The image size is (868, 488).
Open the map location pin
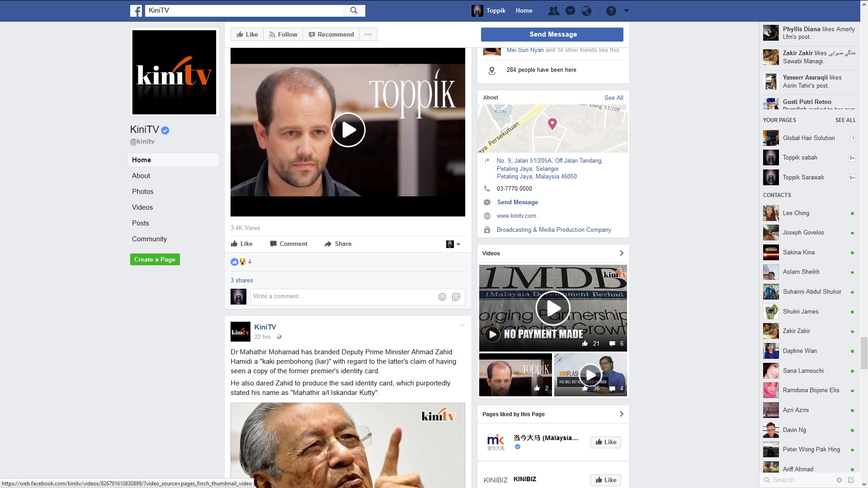point(552,123)
